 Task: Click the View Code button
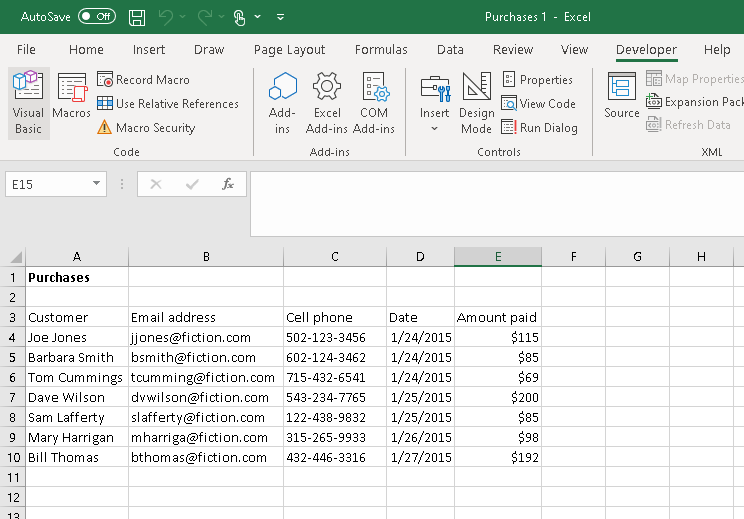pyautogui.click(x=539, y=104)
